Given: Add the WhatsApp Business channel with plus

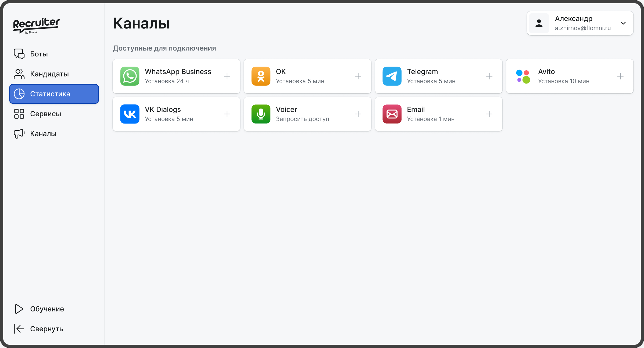Looking at the screenshot, I should click(227, 76).
